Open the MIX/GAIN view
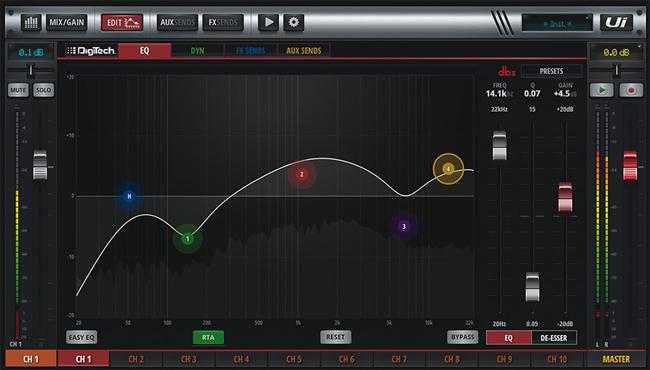 point(66,22)
